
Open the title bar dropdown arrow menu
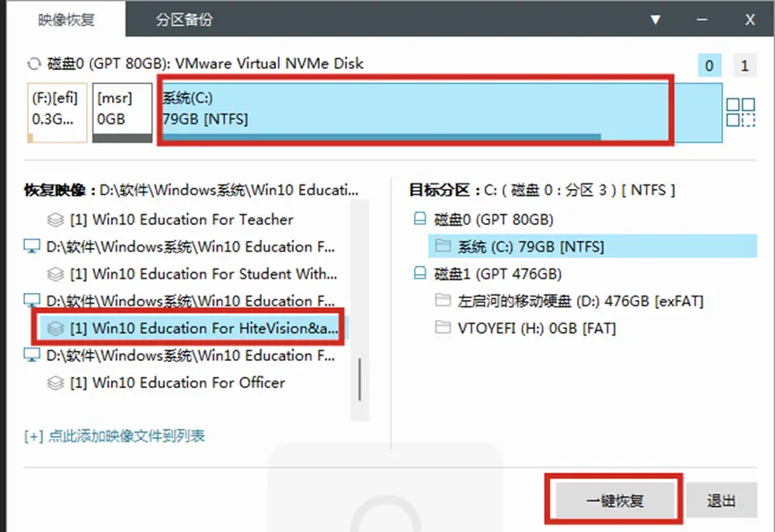(x=655, y=20)
